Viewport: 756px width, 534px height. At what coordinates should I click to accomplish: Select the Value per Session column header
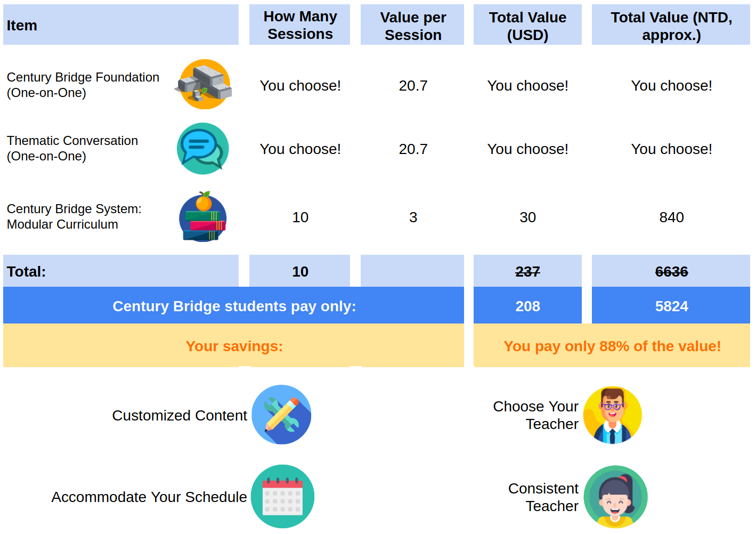tap(413, 25)
